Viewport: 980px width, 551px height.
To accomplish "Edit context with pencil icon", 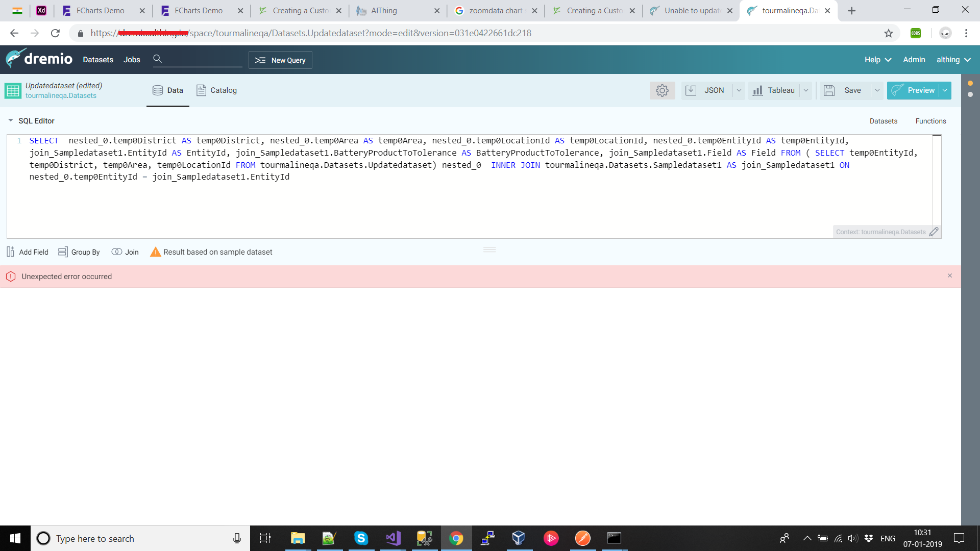I will point(934,232).
